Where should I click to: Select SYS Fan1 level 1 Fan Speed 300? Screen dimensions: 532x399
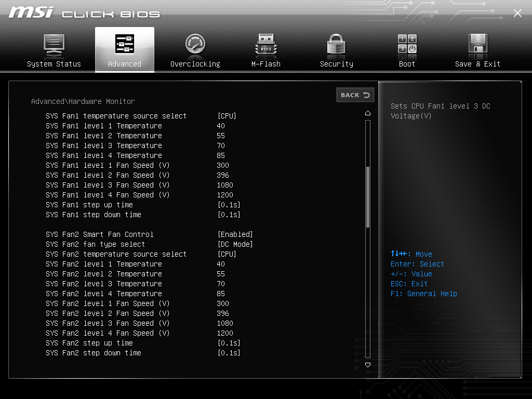point(223,165)
